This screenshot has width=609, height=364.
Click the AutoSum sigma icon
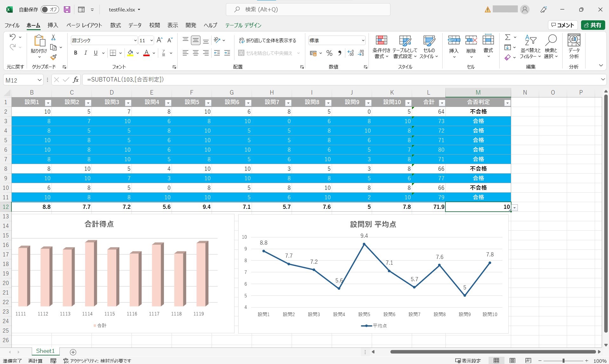click(508, 37)
